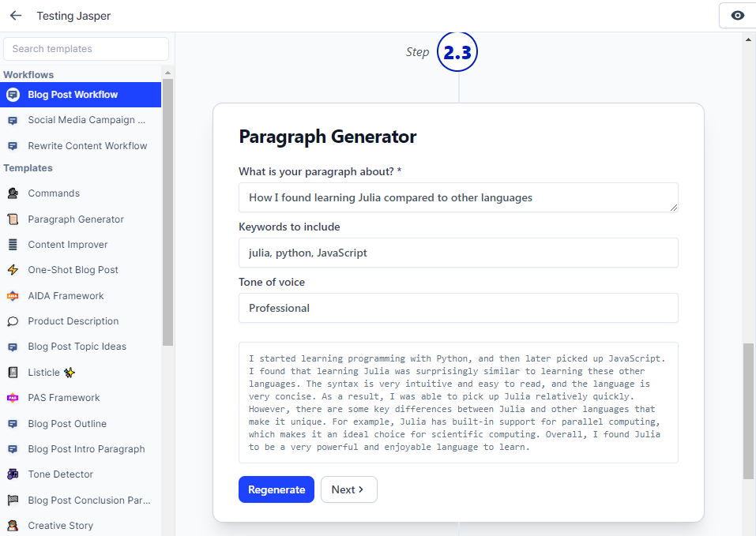Click the Blog Post Topic Ideas icon
This screenshot has width=756, height=536.
click(x=13, y=347)
